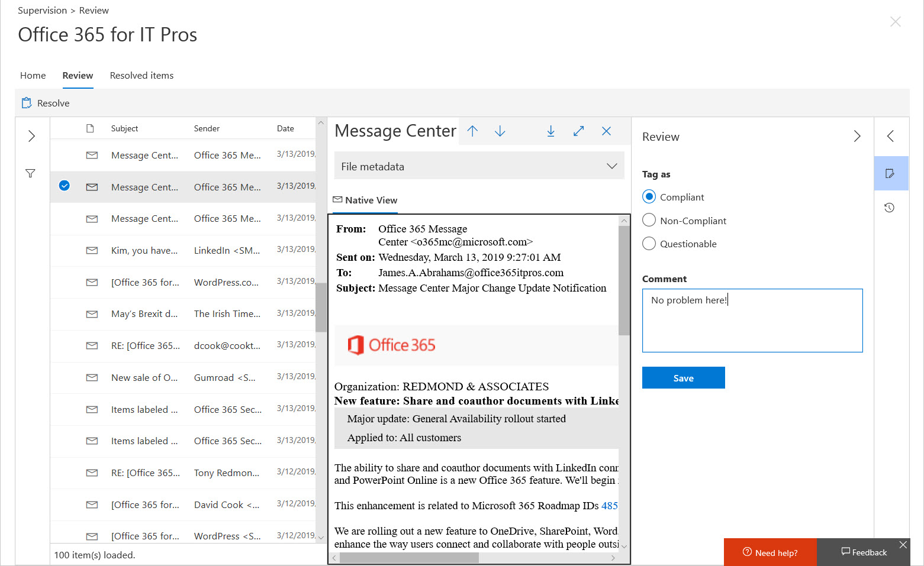The image size is (924, 566).
Task: Click preview scrollbar right arrow
Action: (613, 558)
